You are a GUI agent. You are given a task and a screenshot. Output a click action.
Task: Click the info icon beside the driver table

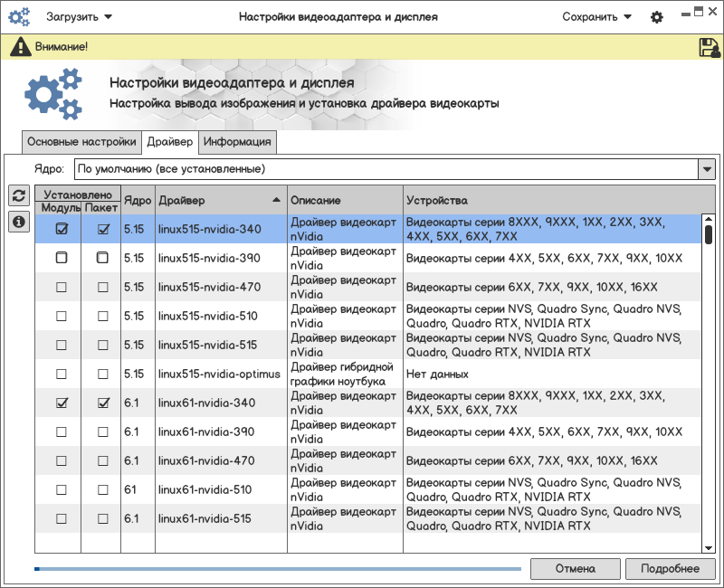pyautogui.click(x=18, y=222)
